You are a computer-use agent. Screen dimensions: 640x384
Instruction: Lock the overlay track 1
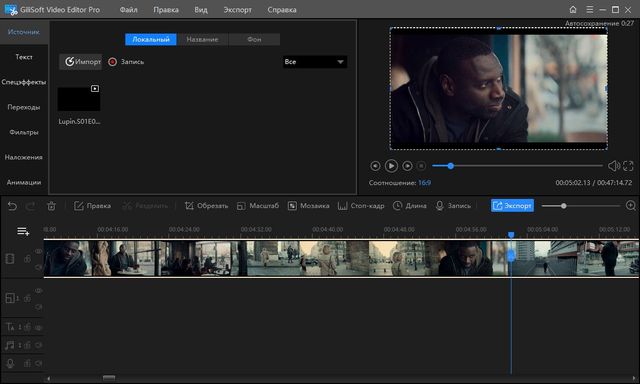pos(27,299)
